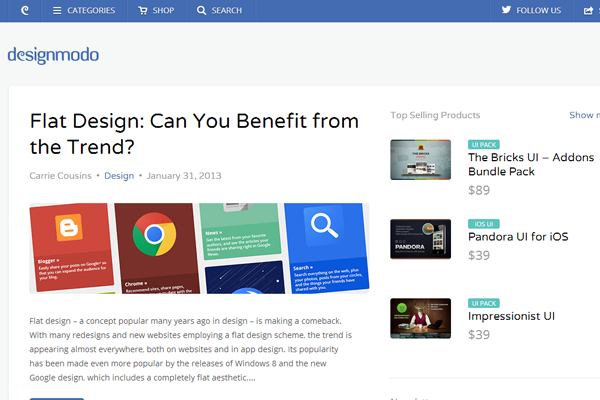This screenshot has height=400, width=600.
Task: Click the $39 price under Impressionist UI
Action: 479,335
